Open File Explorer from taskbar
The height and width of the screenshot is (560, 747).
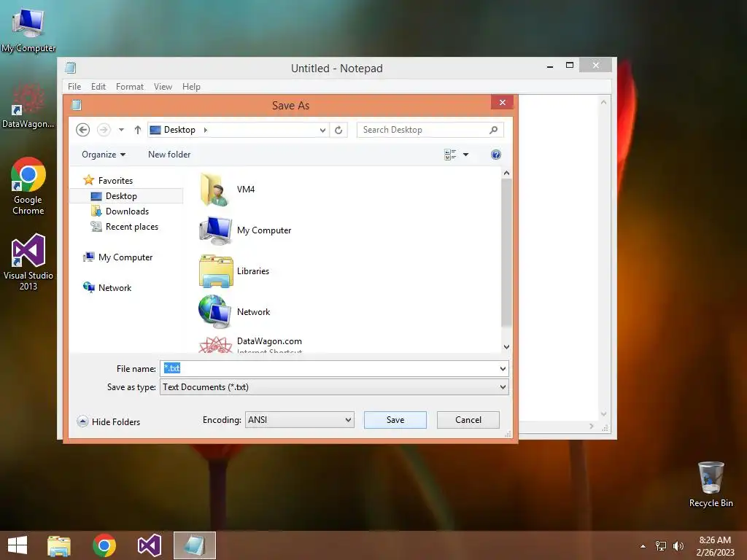pos(59,545)
